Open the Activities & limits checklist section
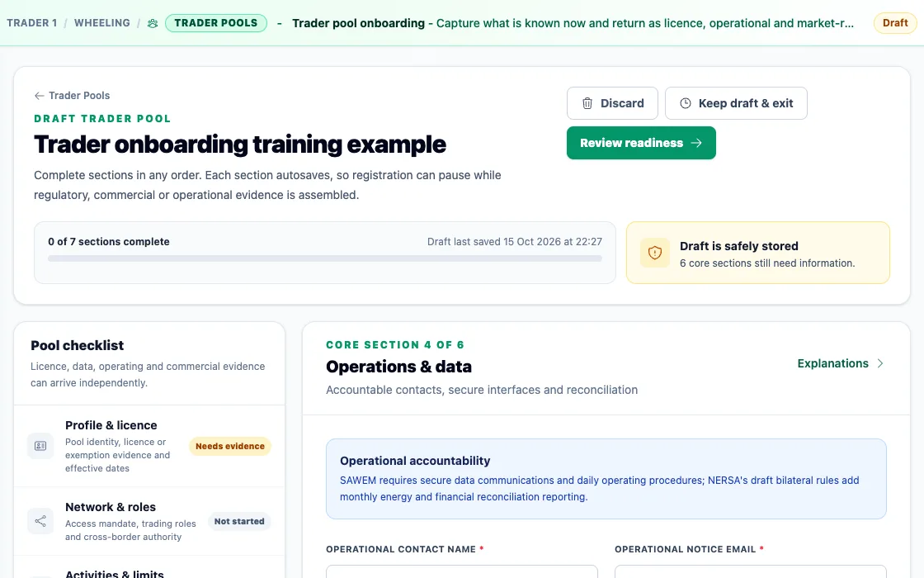 [x=149, y=568]
